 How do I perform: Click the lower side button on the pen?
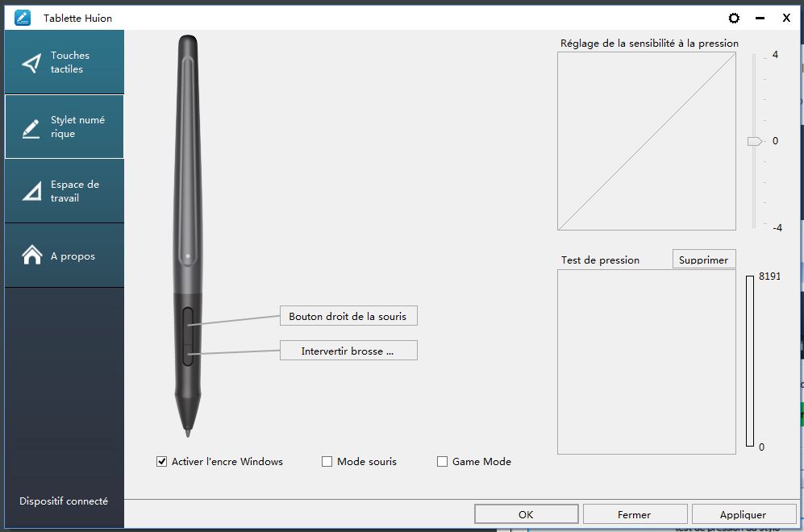click(188, 353)
